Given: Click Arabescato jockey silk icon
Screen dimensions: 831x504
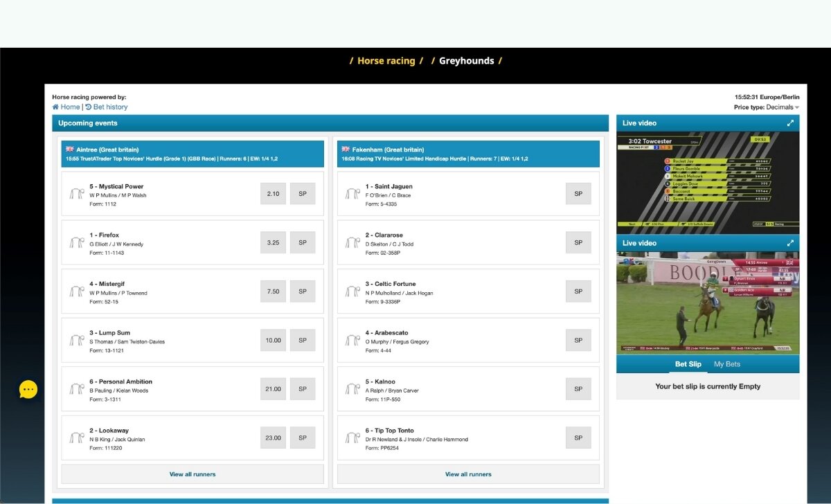Looking at the screenshot, I should point(353,340).
